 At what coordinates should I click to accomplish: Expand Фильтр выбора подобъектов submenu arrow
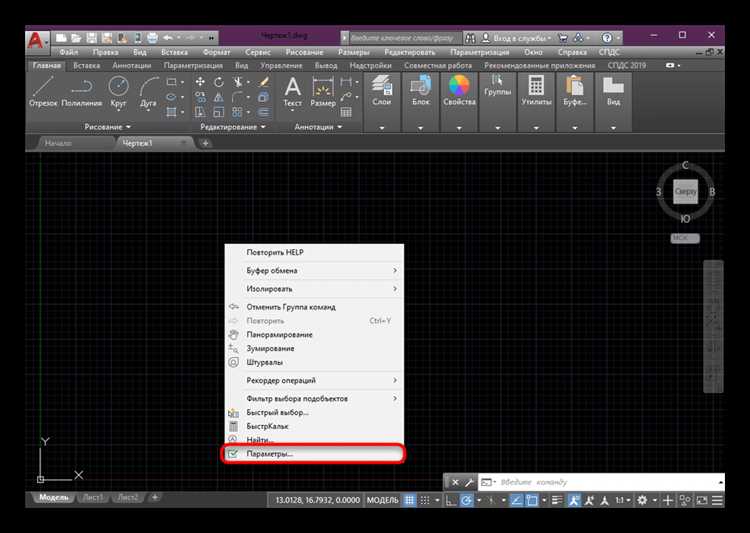click(395, 398)
